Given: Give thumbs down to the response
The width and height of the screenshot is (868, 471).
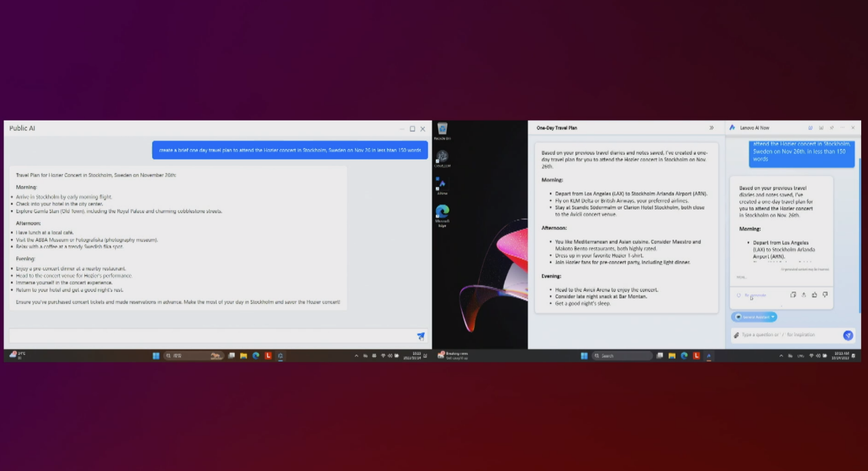Looking at the screenshot, I should [x=825, y=295].
